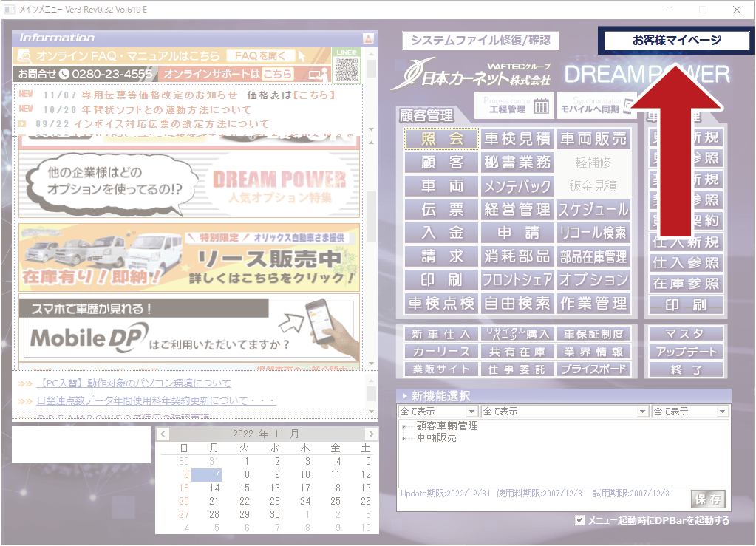Screen dimensions: 756x546
Task: Open 消耗部品 button
Action: coord(517,256)
